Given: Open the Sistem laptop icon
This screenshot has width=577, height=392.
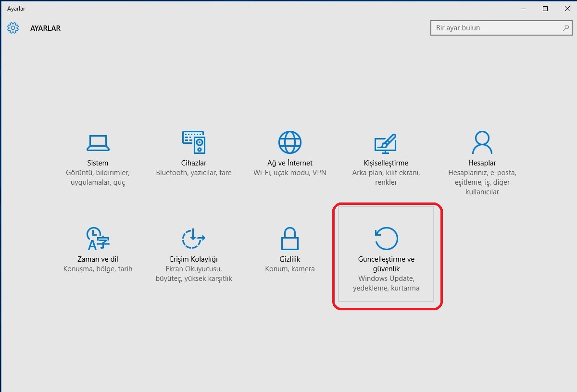Looking at the screenshot, I should [98, 142].
